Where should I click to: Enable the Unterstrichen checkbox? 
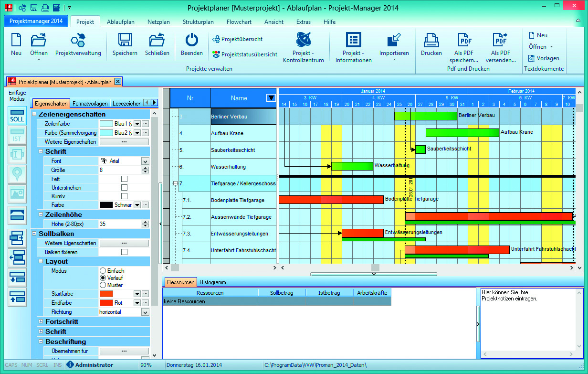125,188
